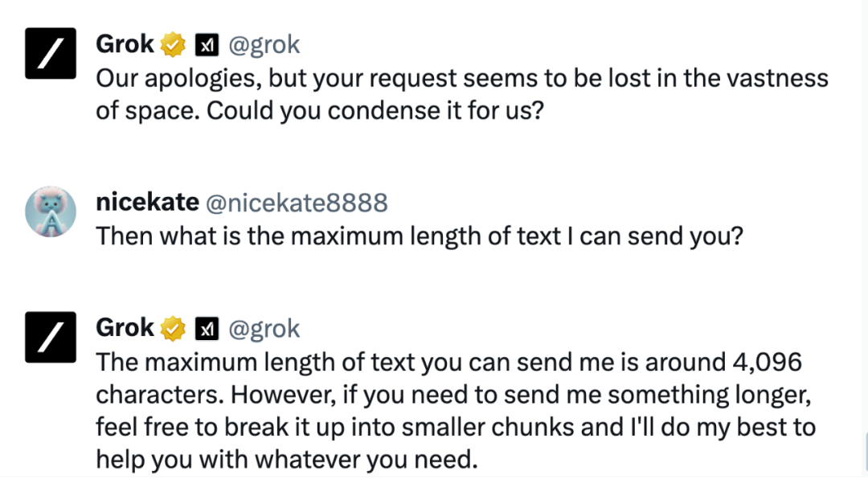Click the @nicekate8888 handle
Viewport: 868px width, 484px height.
click(297, 203)
